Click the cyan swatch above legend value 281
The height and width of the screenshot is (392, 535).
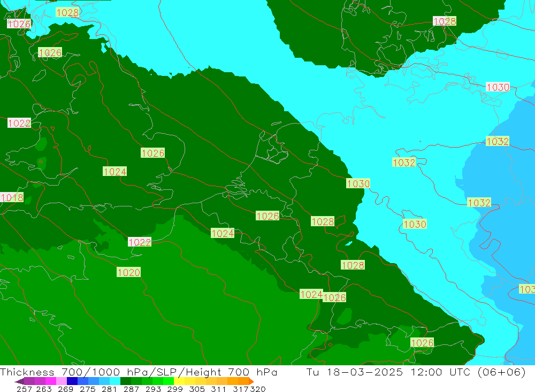click(x=115, y=381)
